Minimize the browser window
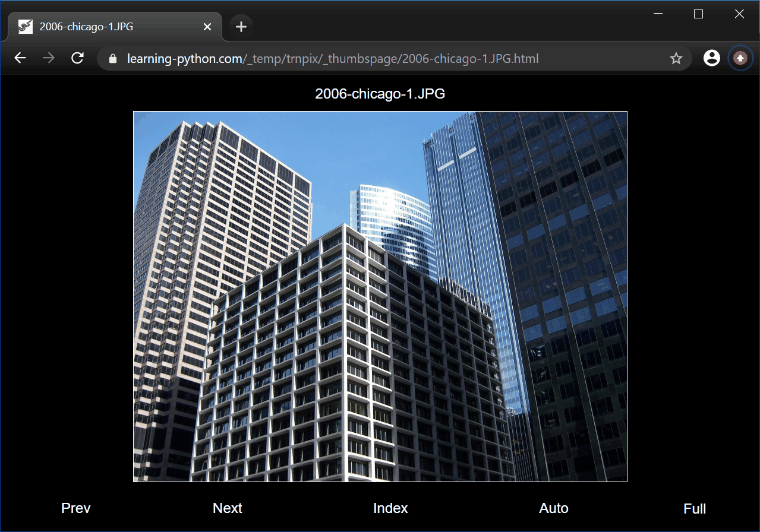The image size is (760, 532). (x=658, y=14)
